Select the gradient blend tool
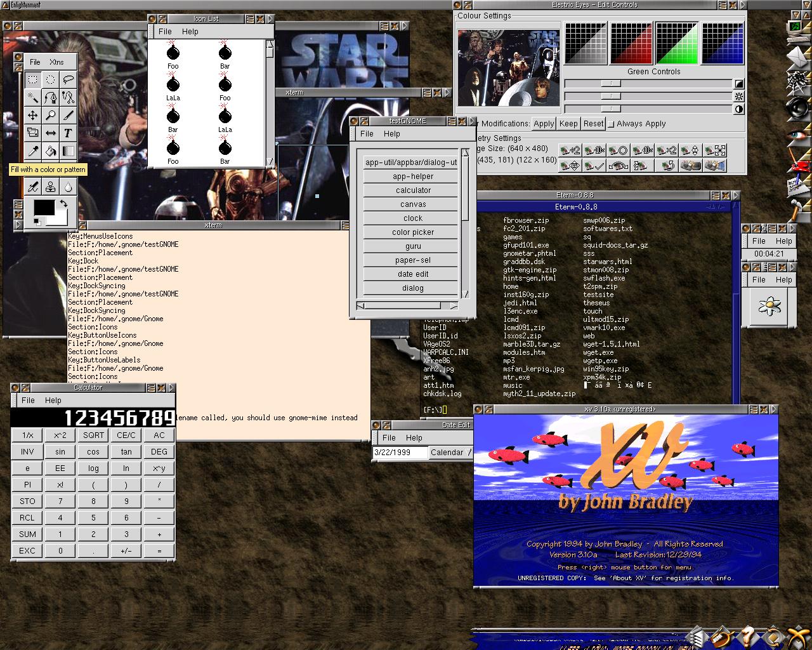The width and height of the screenshot is (812, 650). 68,151
